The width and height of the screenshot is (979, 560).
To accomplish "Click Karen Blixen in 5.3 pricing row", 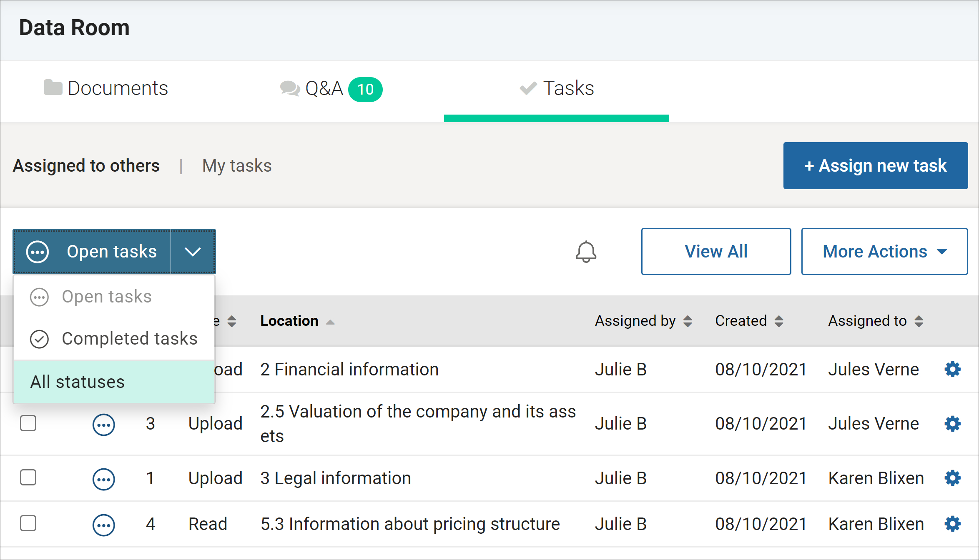I will (876, 524).
